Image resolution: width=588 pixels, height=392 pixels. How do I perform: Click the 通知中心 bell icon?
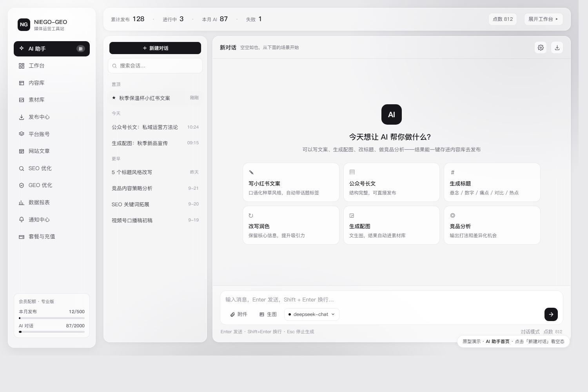22,220
